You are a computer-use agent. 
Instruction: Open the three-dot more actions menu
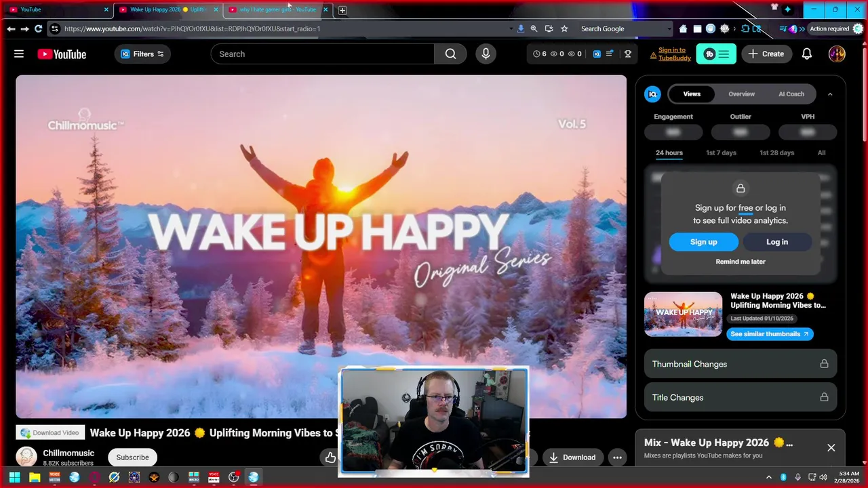tap(617, 457)
